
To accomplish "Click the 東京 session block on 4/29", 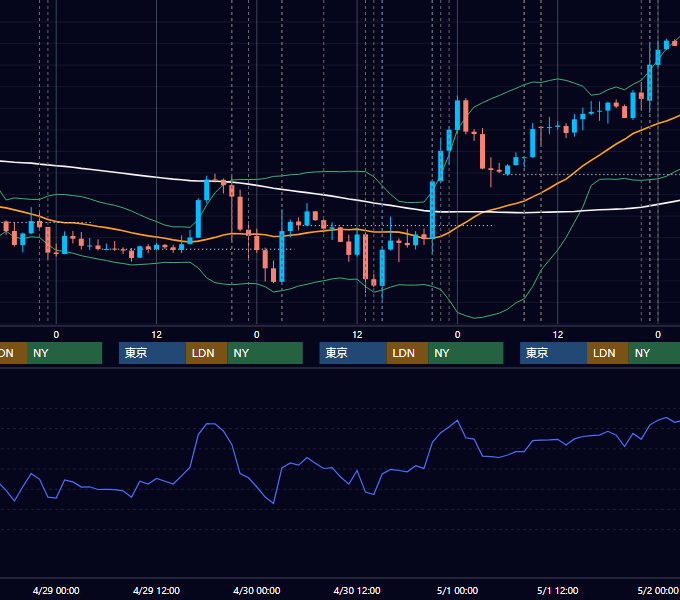I will pos(152,353).
